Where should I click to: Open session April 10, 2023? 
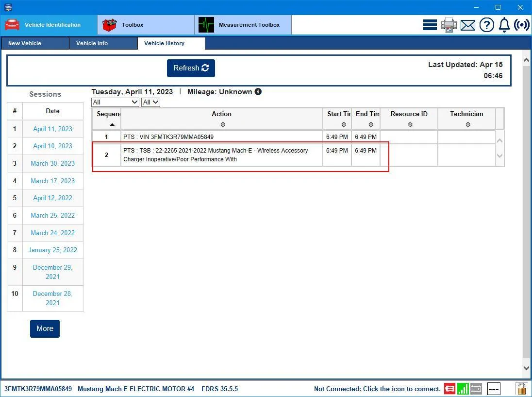(x=52, y=146)
